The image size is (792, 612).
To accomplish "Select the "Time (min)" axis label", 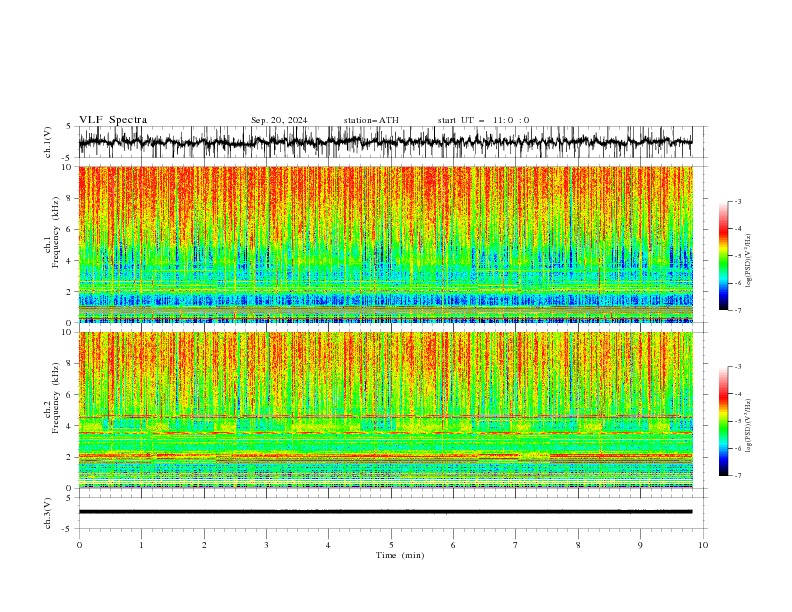I will pos(400,555).
